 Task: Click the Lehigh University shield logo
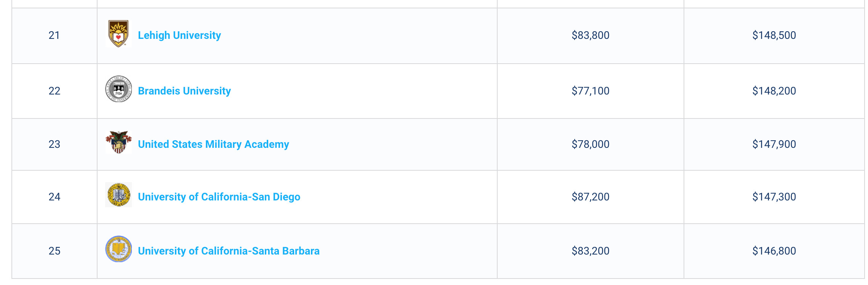coord(119,34)
